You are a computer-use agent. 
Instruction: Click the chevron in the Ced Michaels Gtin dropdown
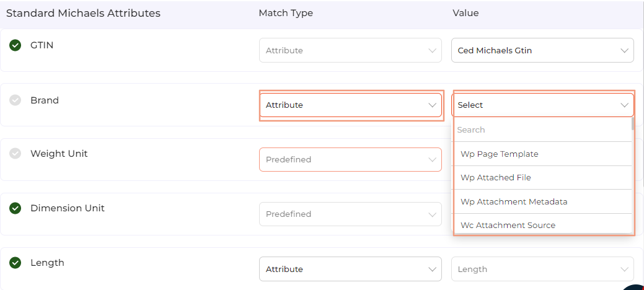pyautogui.click(x=624, y=51)
